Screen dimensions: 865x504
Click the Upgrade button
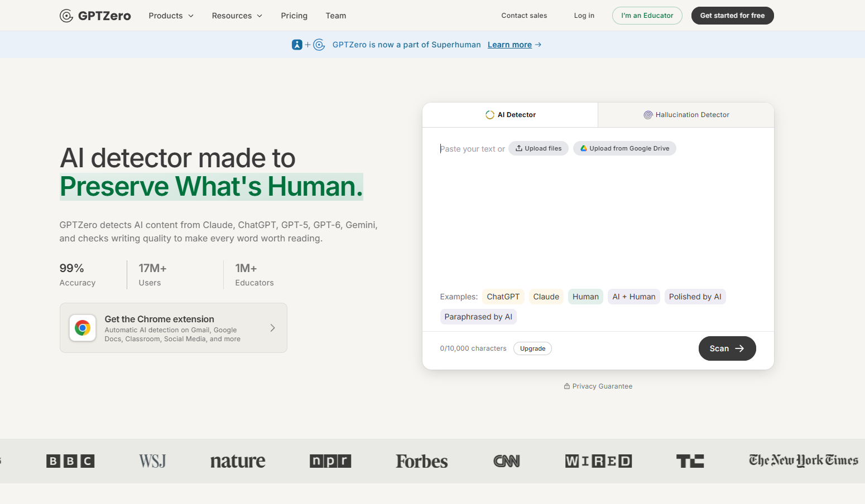pyautogui.click(x=532, y=348)
